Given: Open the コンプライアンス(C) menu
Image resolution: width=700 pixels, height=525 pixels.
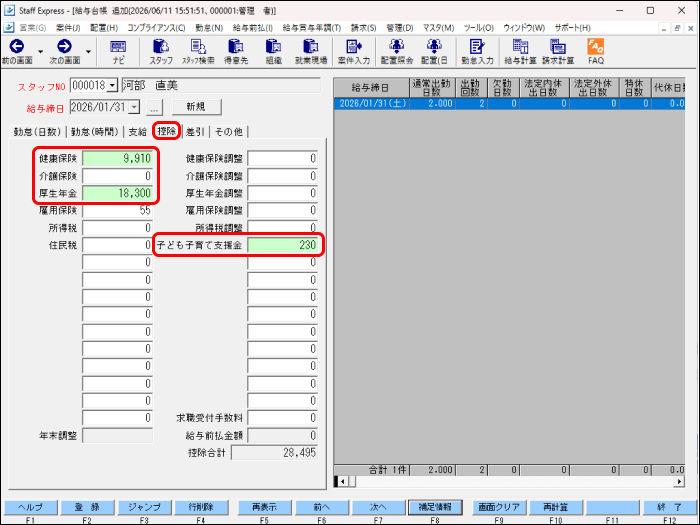Looking at the screenshot, I should point(156,28).
